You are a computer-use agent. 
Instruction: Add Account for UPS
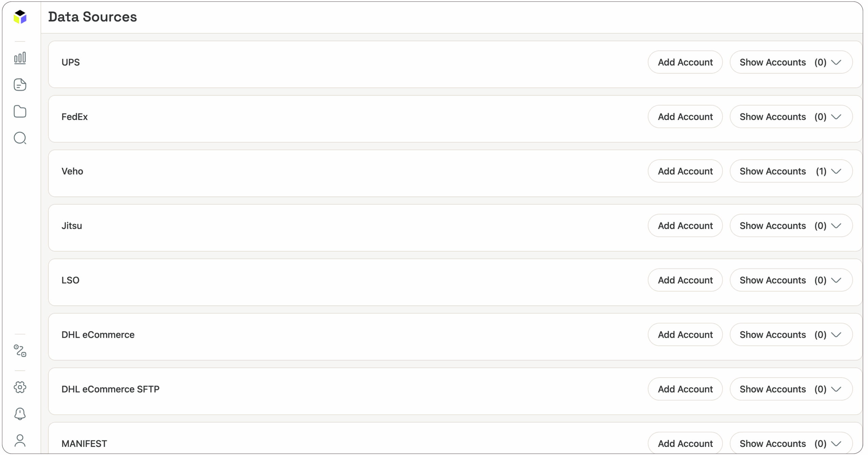coord(685,62)
